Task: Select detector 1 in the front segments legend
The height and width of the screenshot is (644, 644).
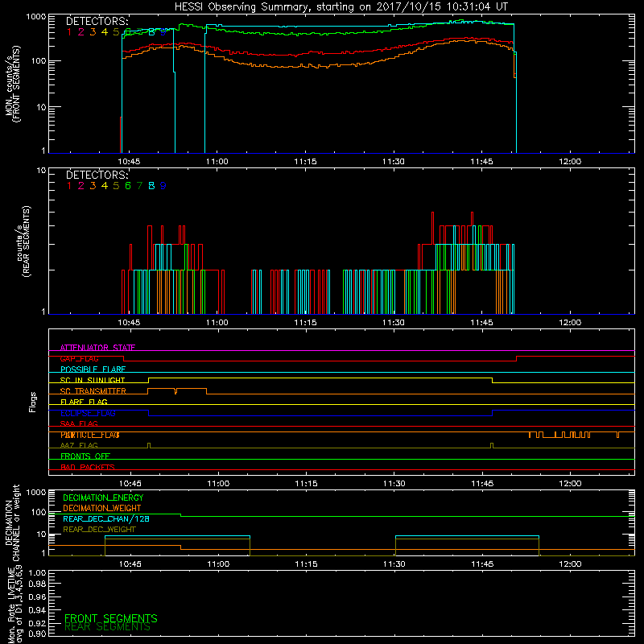Action: click(x=69, y=32)
